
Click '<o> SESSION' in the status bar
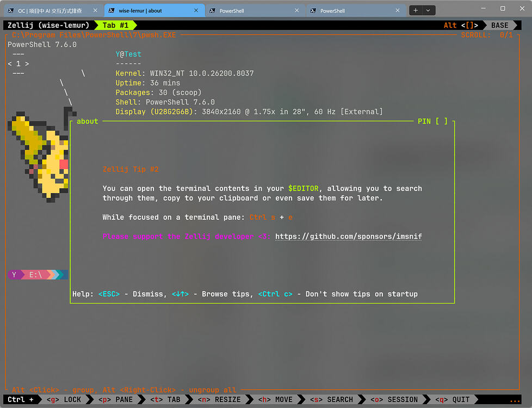pyautogui.click(x=394, y=399)
